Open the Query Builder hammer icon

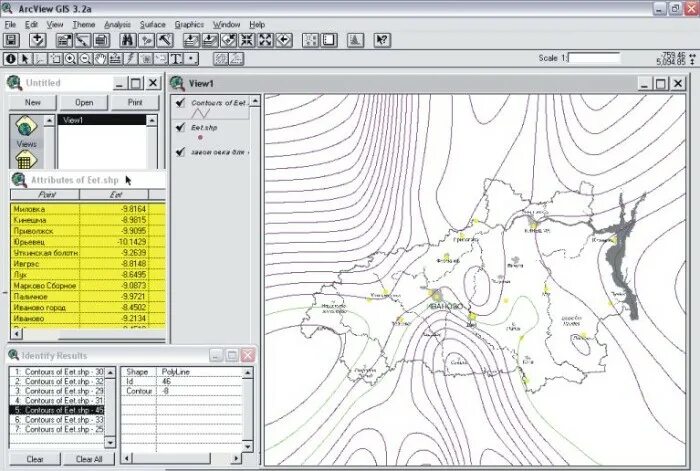coord(165,40)
